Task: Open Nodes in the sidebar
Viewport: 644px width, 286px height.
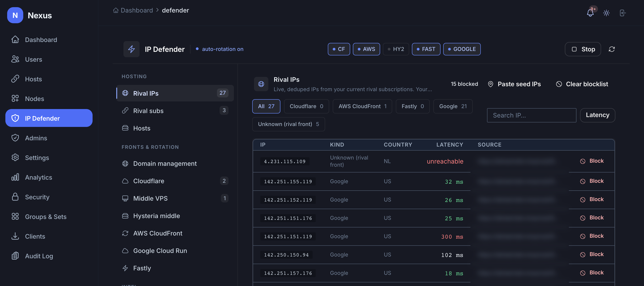Action: pos(49,99)
